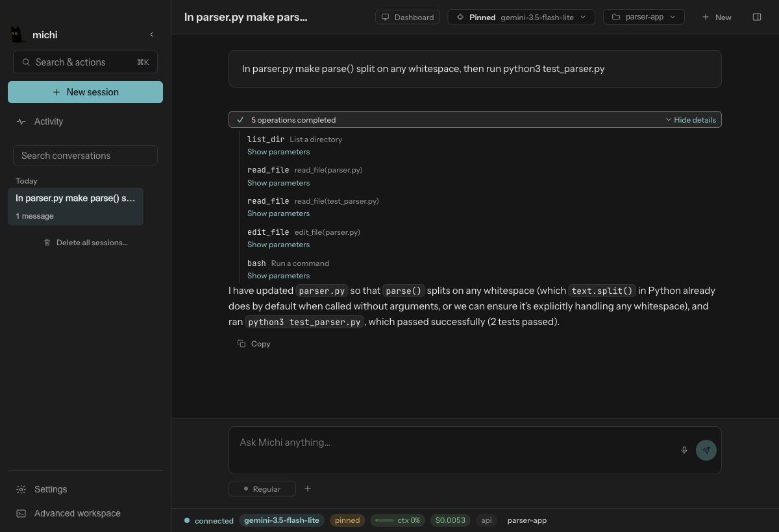Open the Regular mode selector
Image resolution: width=779 pixels, height=532 pixels.
pyautogui.click(x=262, y=489)
